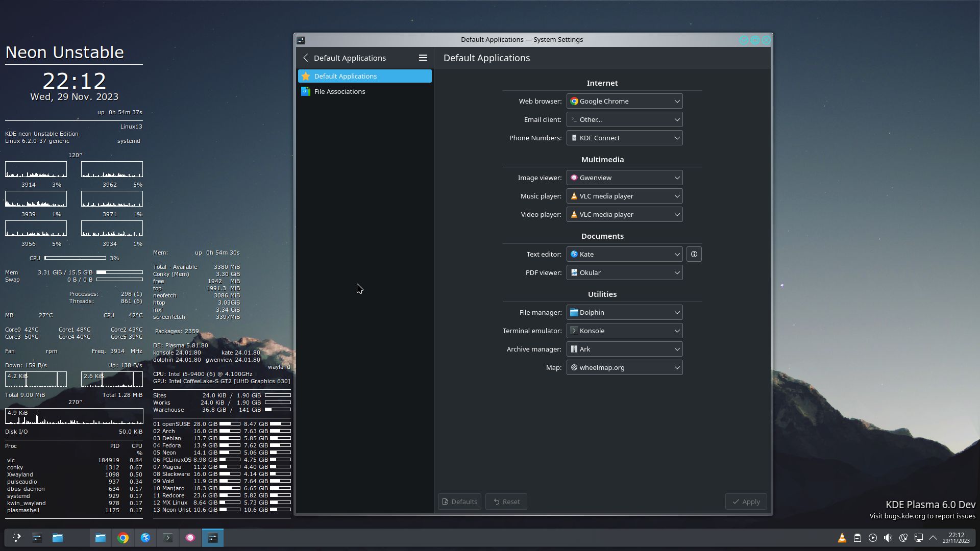Open the clipboard icon in the system tray
Viewport: 980px width, 551px height.
[x=857, y=538]
